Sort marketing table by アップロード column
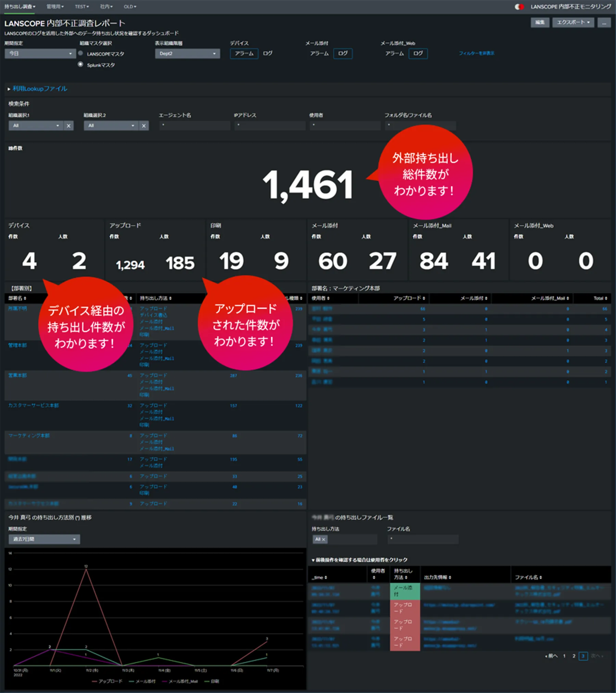This screenshot has width=616, height=693. point(409,298)
